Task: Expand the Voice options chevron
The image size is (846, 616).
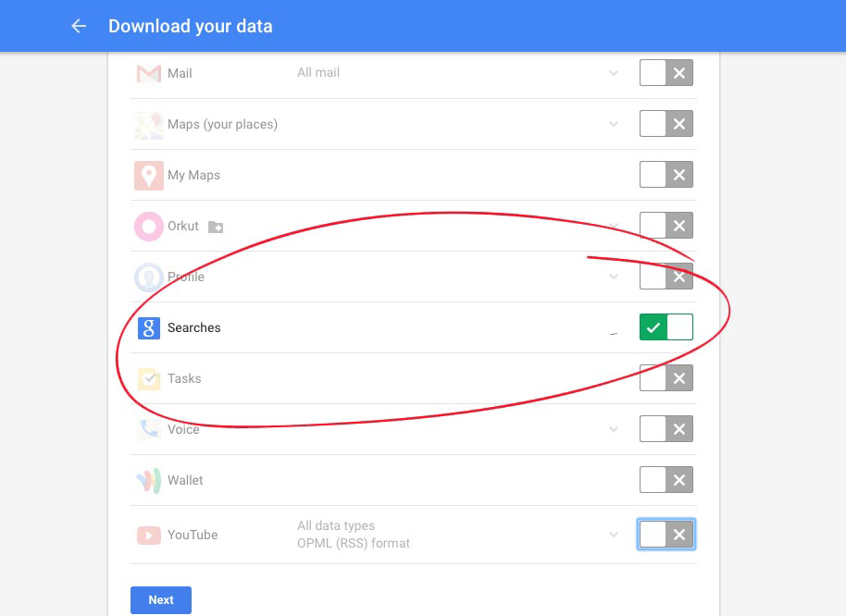Action: [614, 429]
